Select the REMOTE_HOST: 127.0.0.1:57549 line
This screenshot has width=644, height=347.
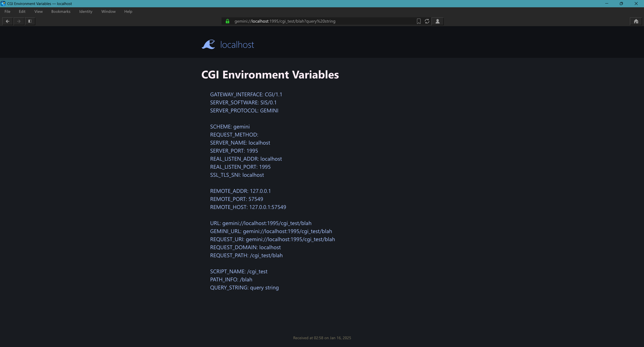[x=248, y=207]
